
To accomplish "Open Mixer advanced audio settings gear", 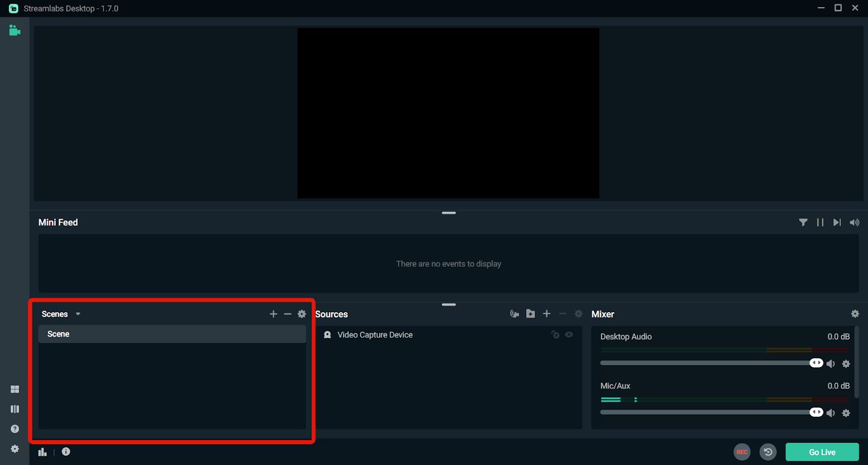I will (855, 314).
